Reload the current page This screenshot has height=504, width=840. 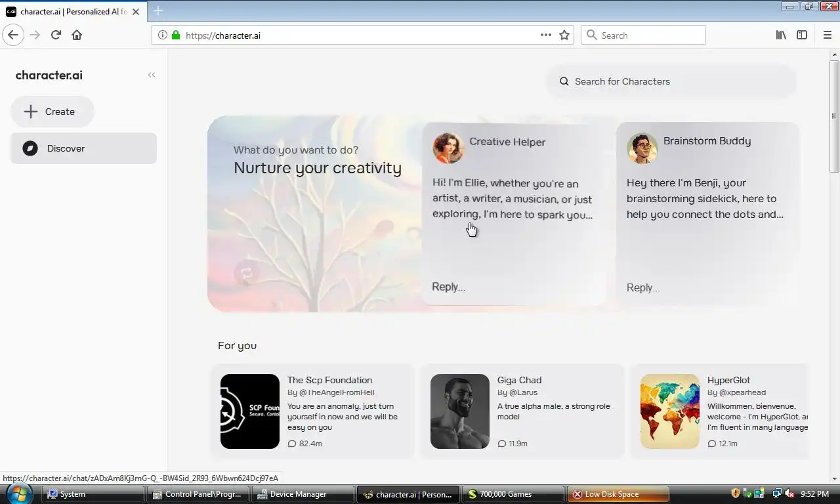(x=56, y=35)
